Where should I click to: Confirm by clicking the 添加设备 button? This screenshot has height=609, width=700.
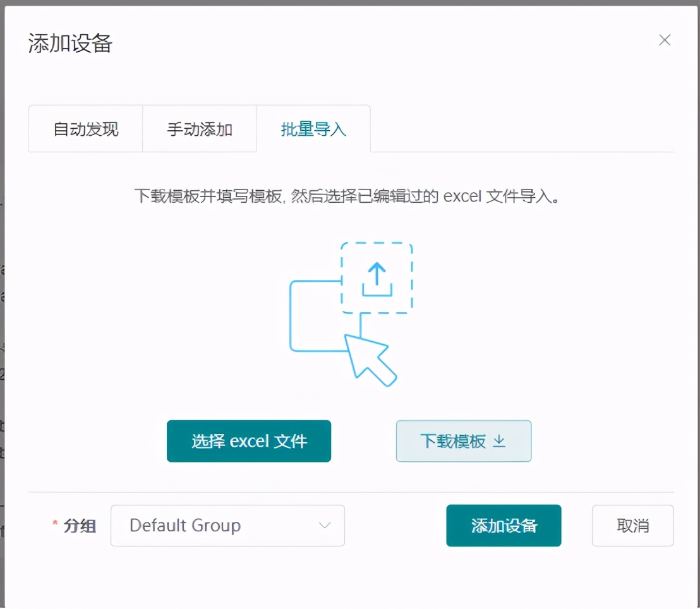pos(504,525)
